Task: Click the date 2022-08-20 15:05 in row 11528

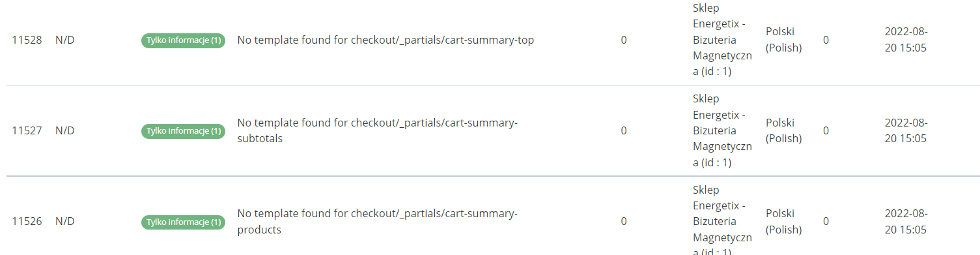Action: pyautogui.click(x=906, y=40)
